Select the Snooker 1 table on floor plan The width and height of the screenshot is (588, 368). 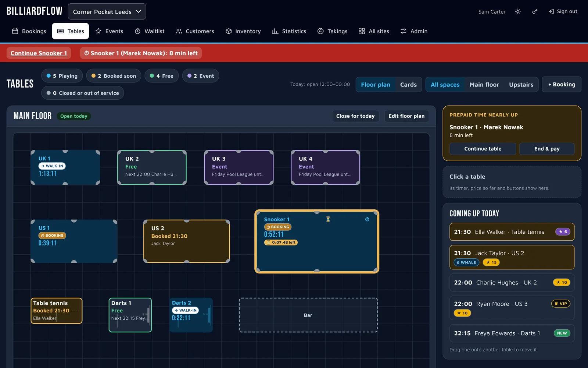coord(317,241)
